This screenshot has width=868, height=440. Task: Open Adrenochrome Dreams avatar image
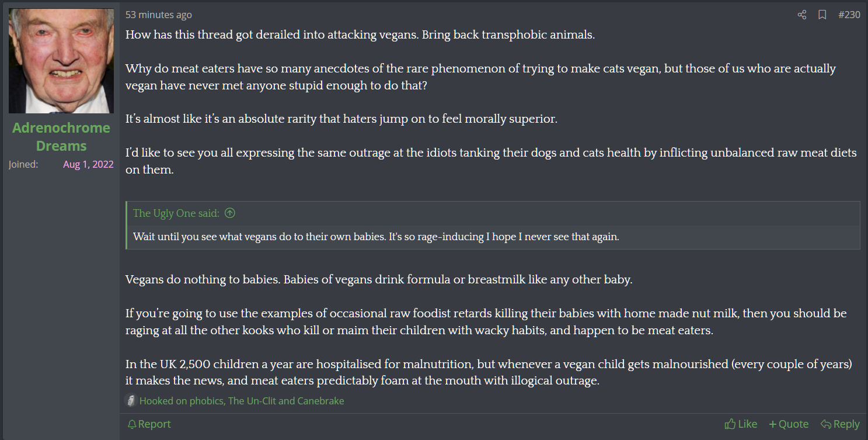coord(61,61)
